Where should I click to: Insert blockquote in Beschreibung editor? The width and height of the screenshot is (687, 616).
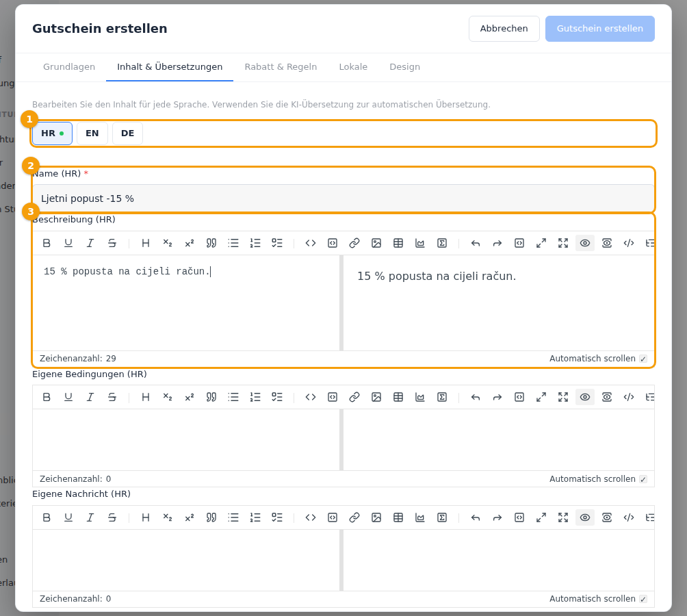211,243
